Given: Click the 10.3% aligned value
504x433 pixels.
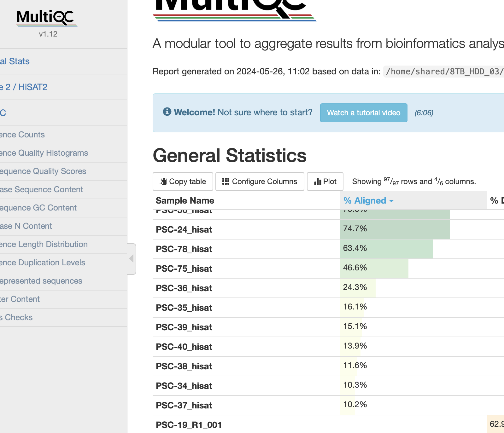Looking at the screenshot, I should pos(355,385).
